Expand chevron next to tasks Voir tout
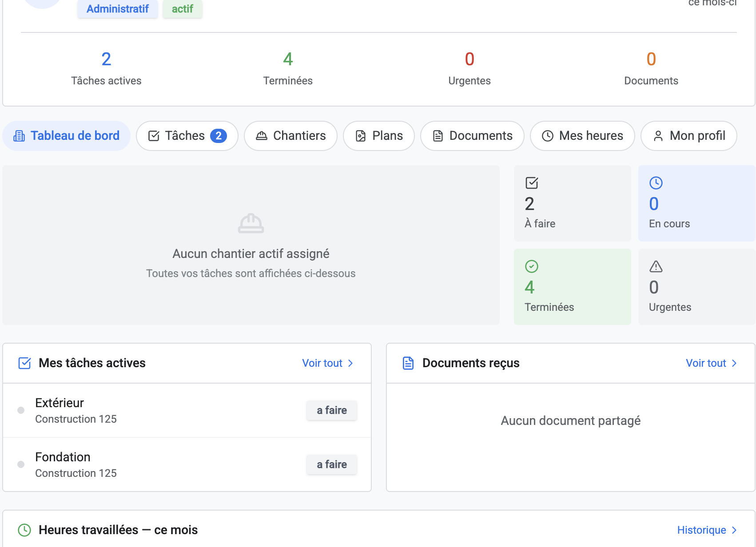Viewport: 756px width, 547px height. coord(350,363)
